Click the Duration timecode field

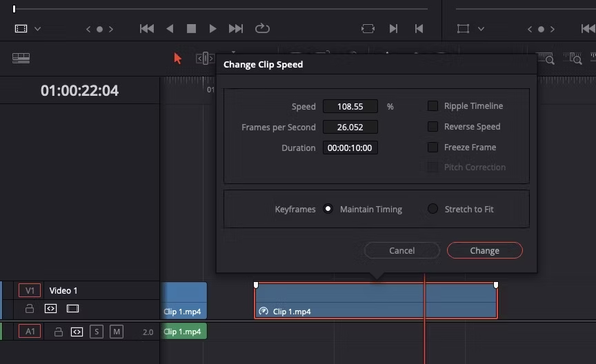click(350, 148)
